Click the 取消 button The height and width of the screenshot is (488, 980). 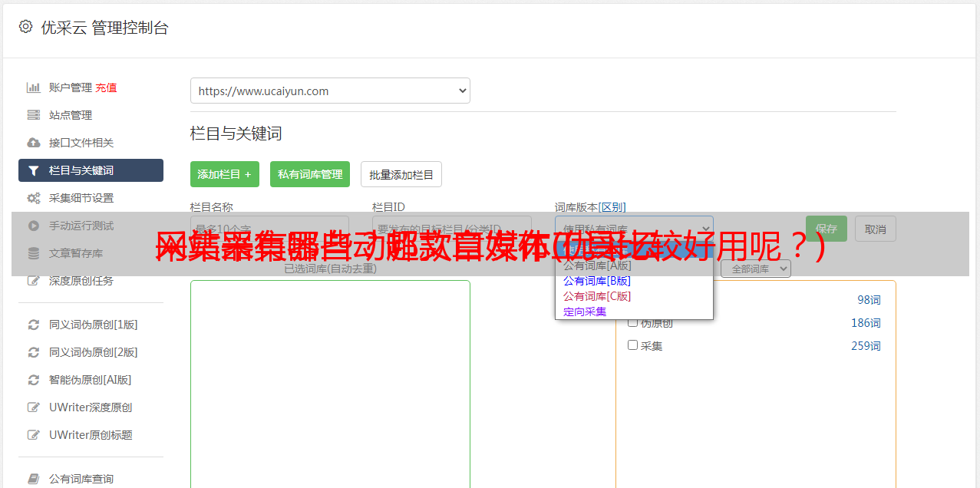pos(876,229)
